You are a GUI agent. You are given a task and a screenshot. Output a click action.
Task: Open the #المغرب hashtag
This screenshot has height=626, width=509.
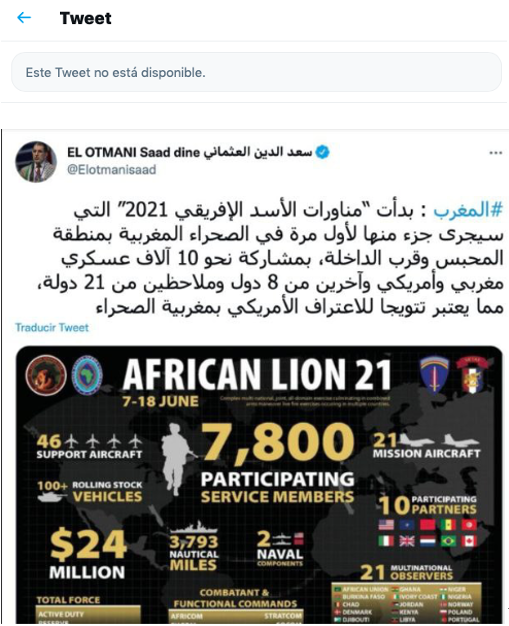click(x=468, y=210)
